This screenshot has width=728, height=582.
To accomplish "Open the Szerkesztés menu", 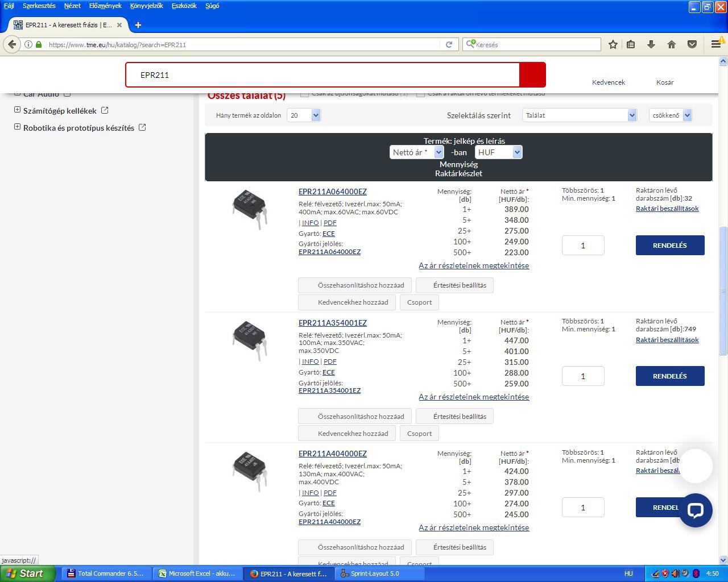I will [39, 6].
